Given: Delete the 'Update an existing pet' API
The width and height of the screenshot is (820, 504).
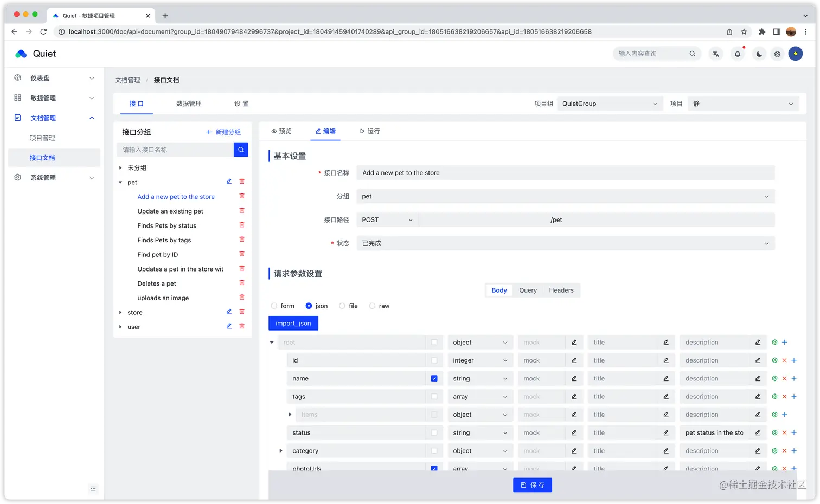Looking at the screenshot, I should coord(242,211).
